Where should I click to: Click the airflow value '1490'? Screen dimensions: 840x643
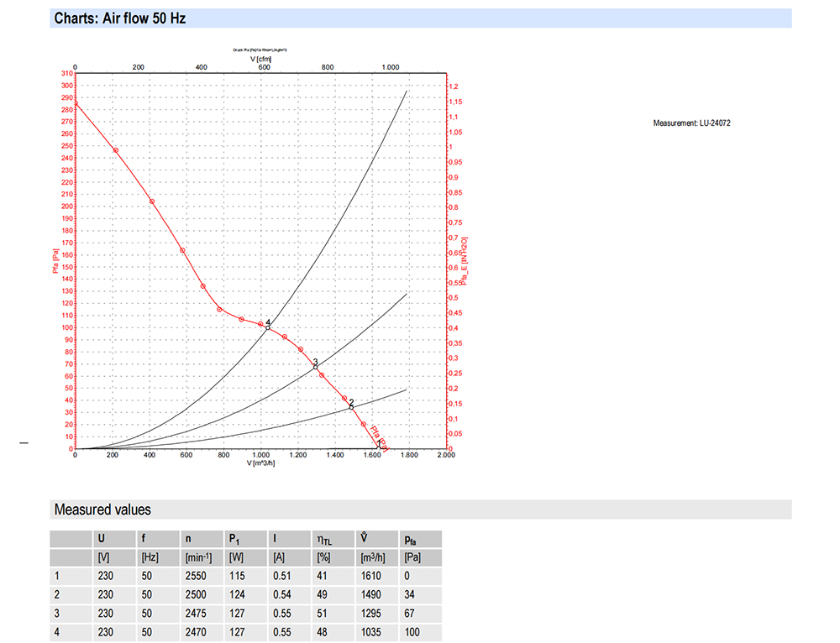pos(370,595)
